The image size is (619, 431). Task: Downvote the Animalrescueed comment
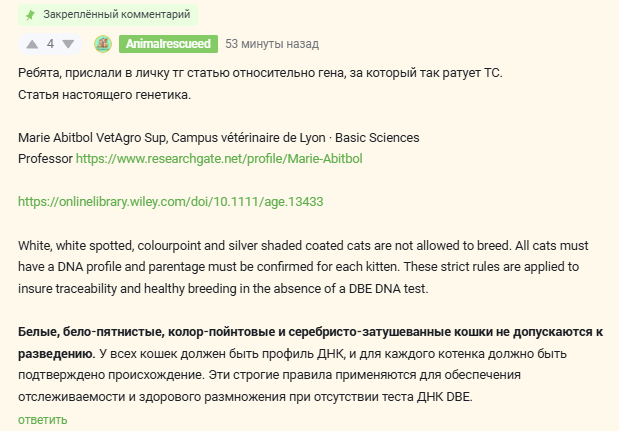point(68,44)
